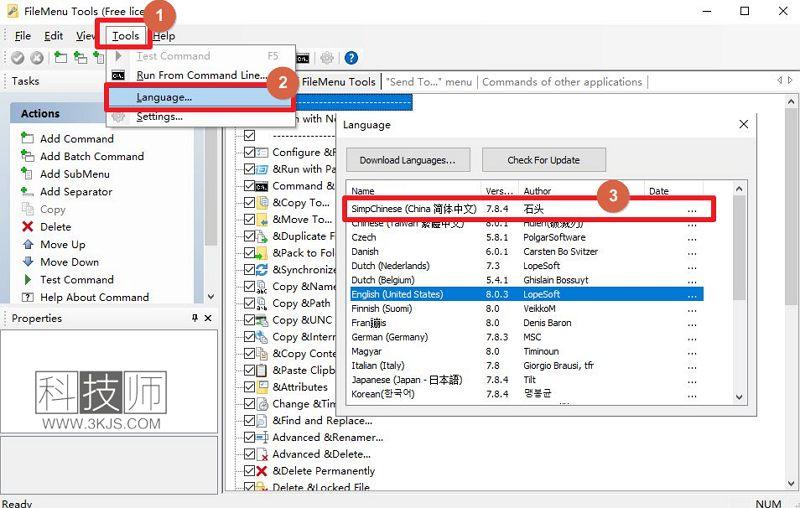The width and height of the screenshot is (800, 508).
Task: Click the Synchronize blue arrows icon
Action: (262, 269)
